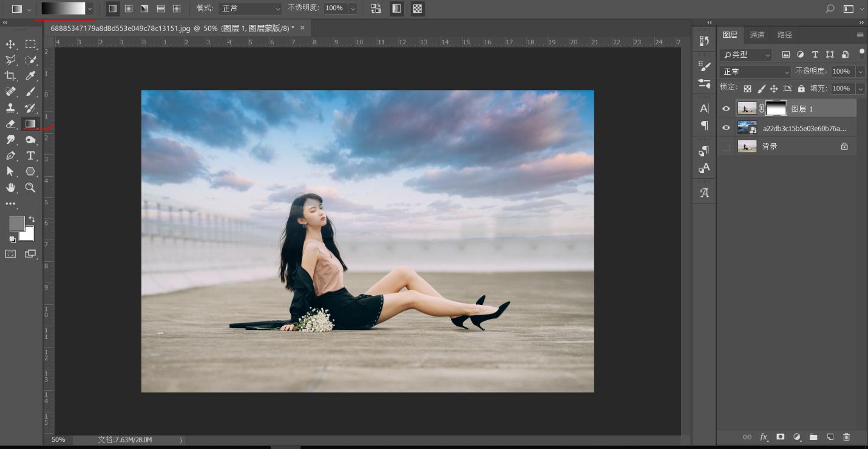Select the Crop tool
The image size is (868, 449).
(x=11, y=75)
